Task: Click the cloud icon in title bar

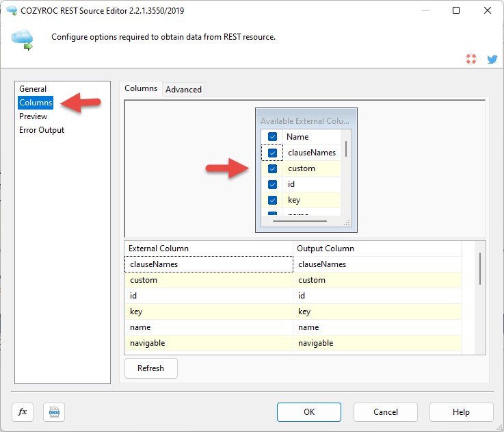Action: tap(12, 10)
